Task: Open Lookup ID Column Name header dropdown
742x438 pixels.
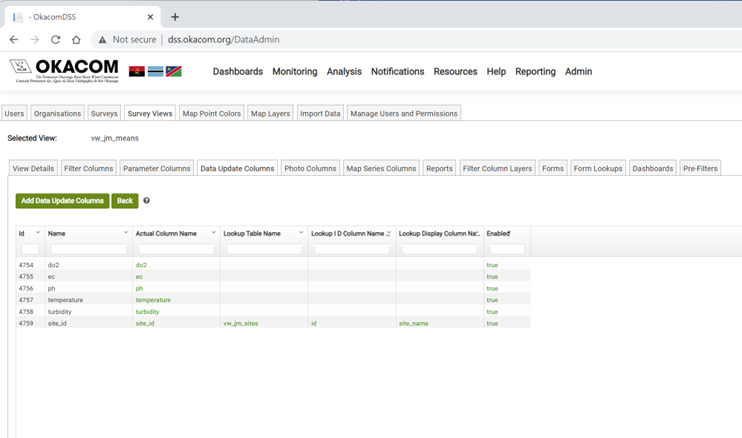Action: coord(389,232)
